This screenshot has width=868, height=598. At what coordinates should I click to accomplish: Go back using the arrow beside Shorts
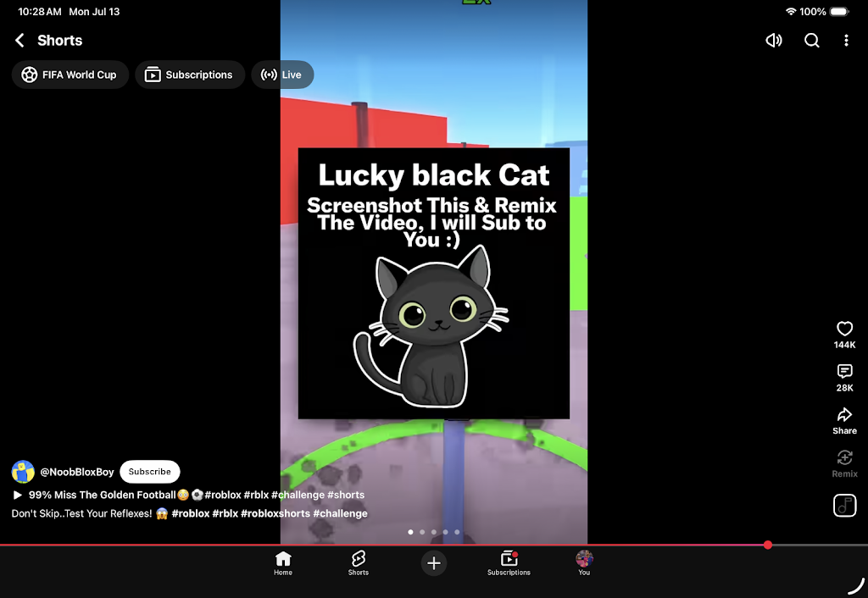click(19, 40)
